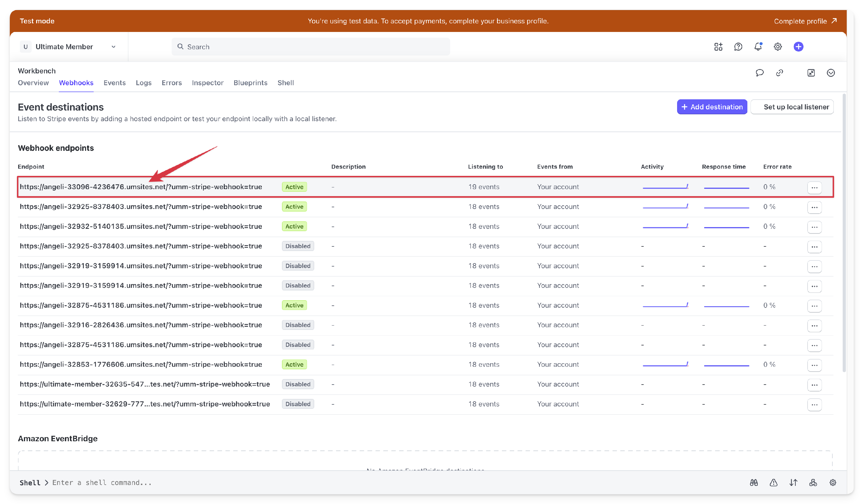Click Activity sparkline on angeli-32932 row

pyautogui.click(x=665, y=226)
